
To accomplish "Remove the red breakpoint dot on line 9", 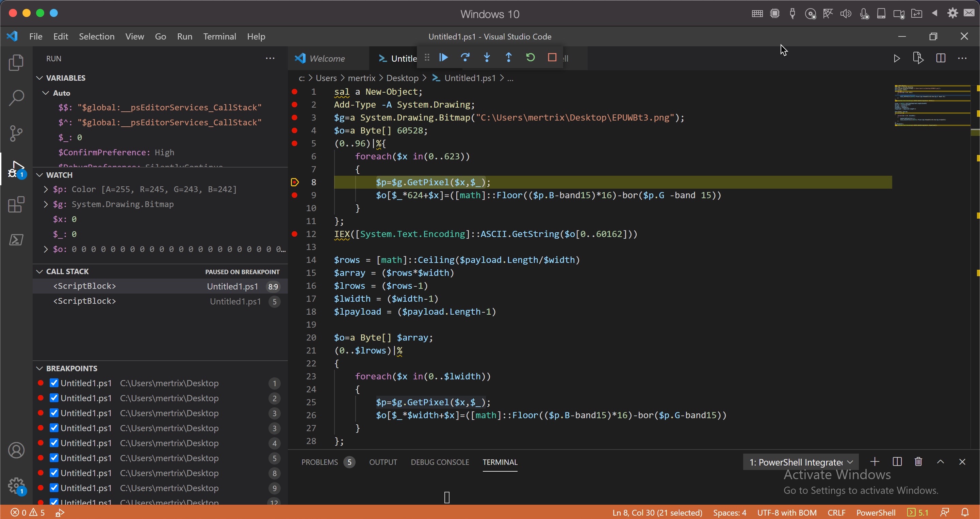I will coord(294,195).
